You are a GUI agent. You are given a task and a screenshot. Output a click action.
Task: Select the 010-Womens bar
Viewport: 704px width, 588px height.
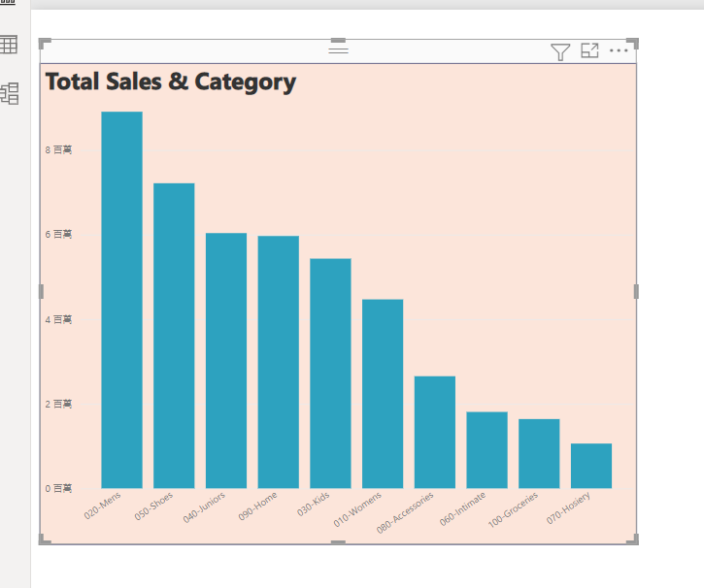pos(383,394)
